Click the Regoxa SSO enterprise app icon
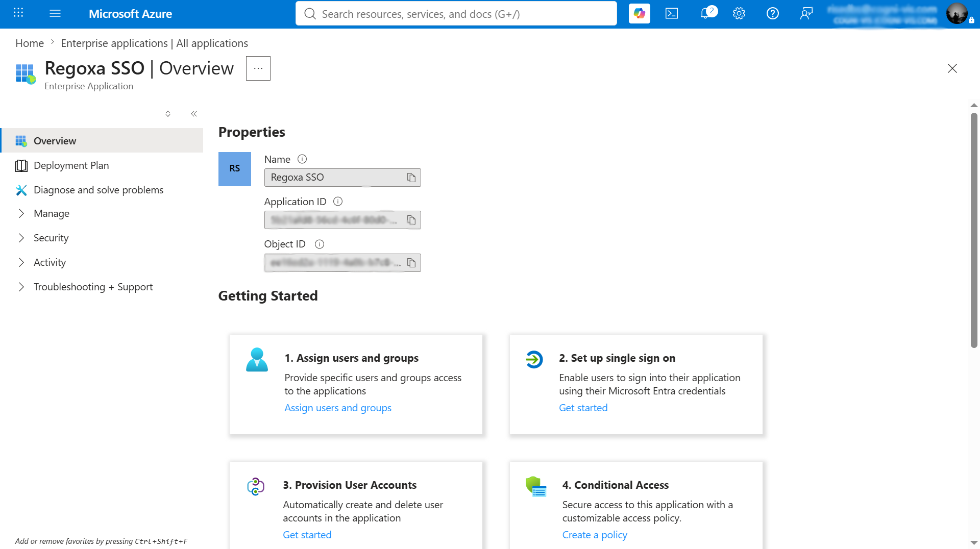Viewport: 980px width, 549px height. pos(26,74)
